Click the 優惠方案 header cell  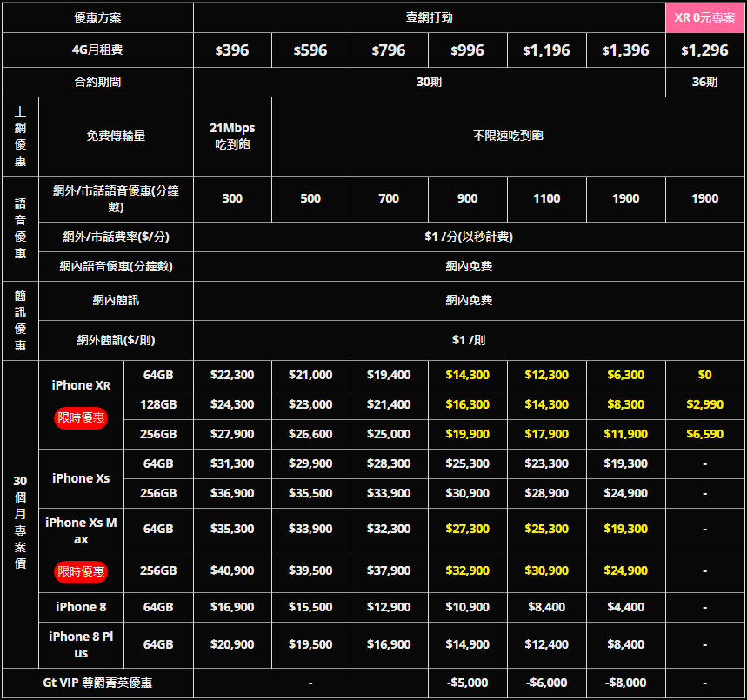97,17
